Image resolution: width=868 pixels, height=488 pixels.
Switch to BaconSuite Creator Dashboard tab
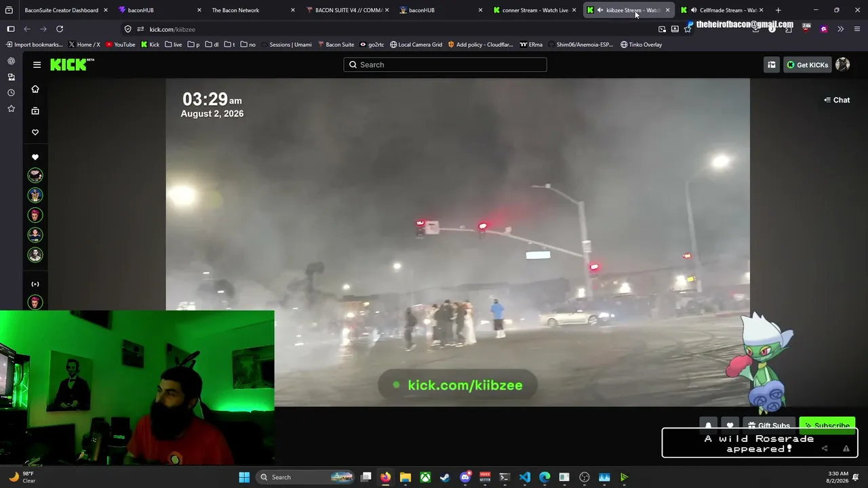[x=61, y=10]
